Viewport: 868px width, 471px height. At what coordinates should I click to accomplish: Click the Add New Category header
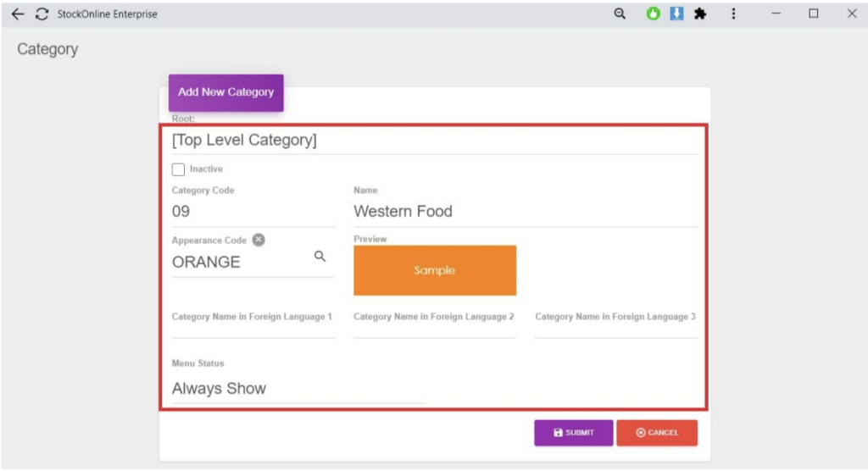point(225,92)
